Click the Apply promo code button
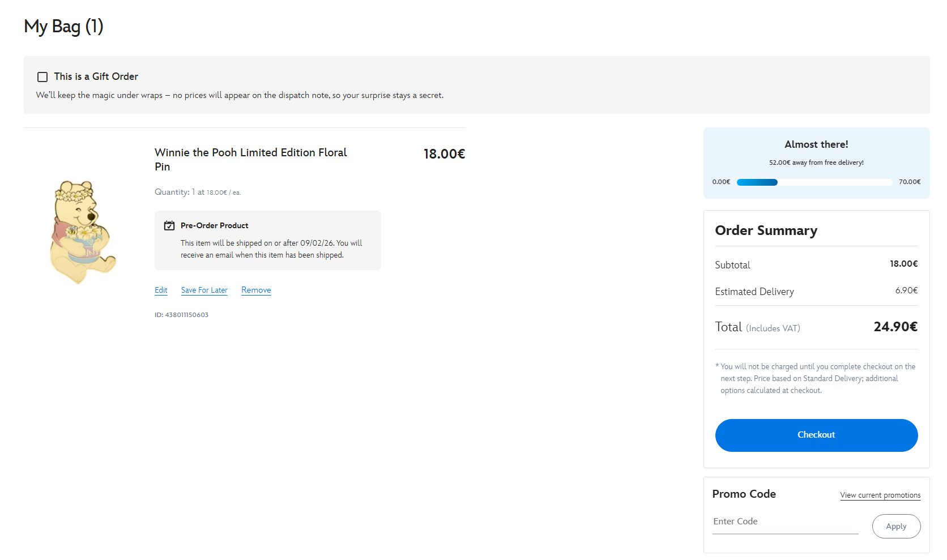The image size is (947, 560). point(896,527)
